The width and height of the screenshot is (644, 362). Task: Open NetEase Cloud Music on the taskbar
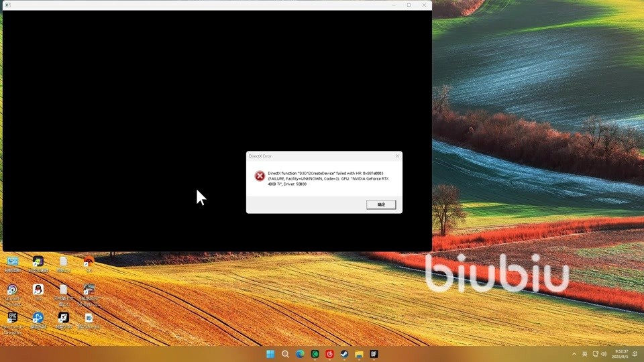click(329, 354)
